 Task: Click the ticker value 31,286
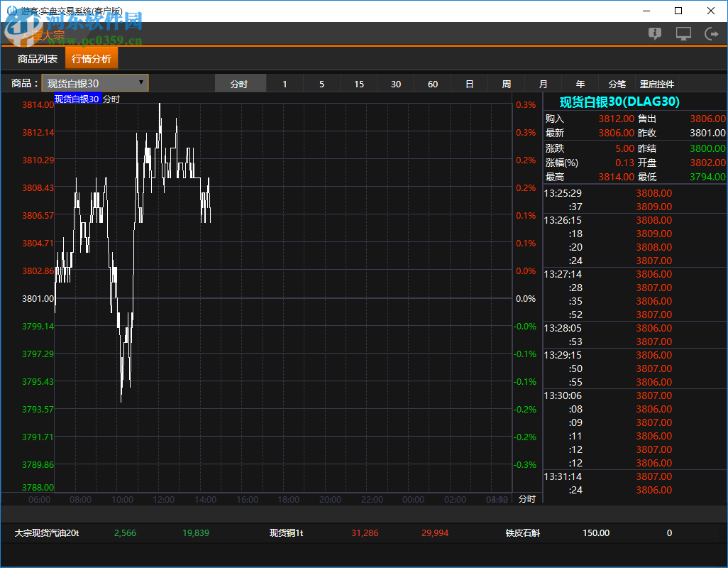click(x=365, y=533)
